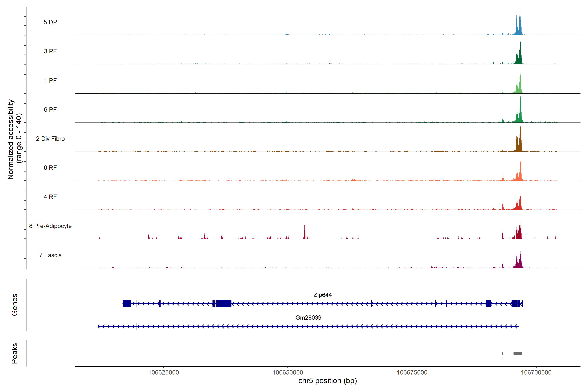588x392 pixels.
Task: Click the 5 DP track label
Action: (x=50, y=22)
